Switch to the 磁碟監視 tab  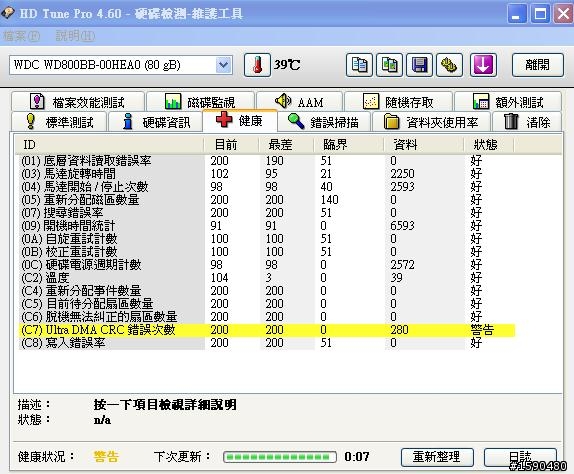pos(200,102)
